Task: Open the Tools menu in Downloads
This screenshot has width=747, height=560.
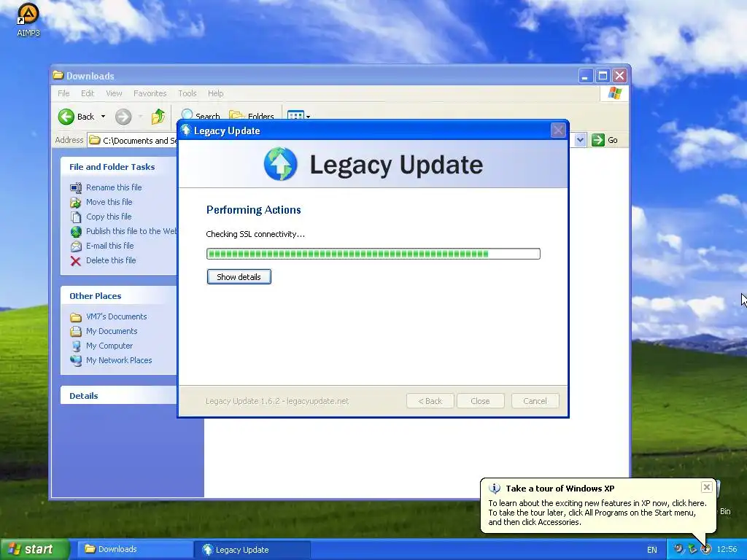Action: pos(187,93)
